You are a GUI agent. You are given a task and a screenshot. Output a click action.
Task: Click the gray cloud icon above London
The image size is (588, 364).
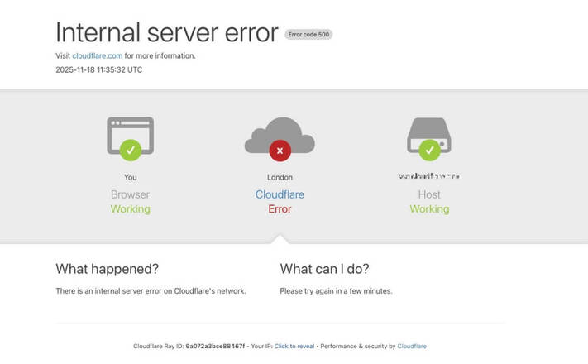pos(280,135)
